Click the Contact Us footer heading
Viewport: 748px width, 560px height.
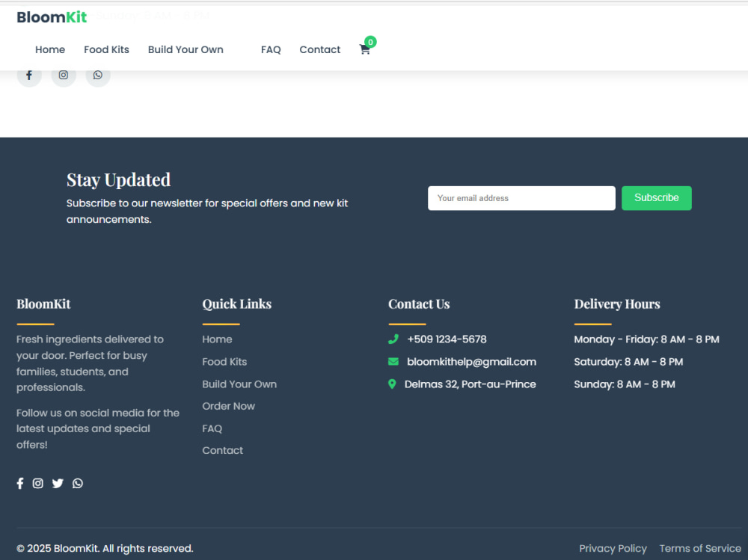pyautogui.click(x=419, y=304)
